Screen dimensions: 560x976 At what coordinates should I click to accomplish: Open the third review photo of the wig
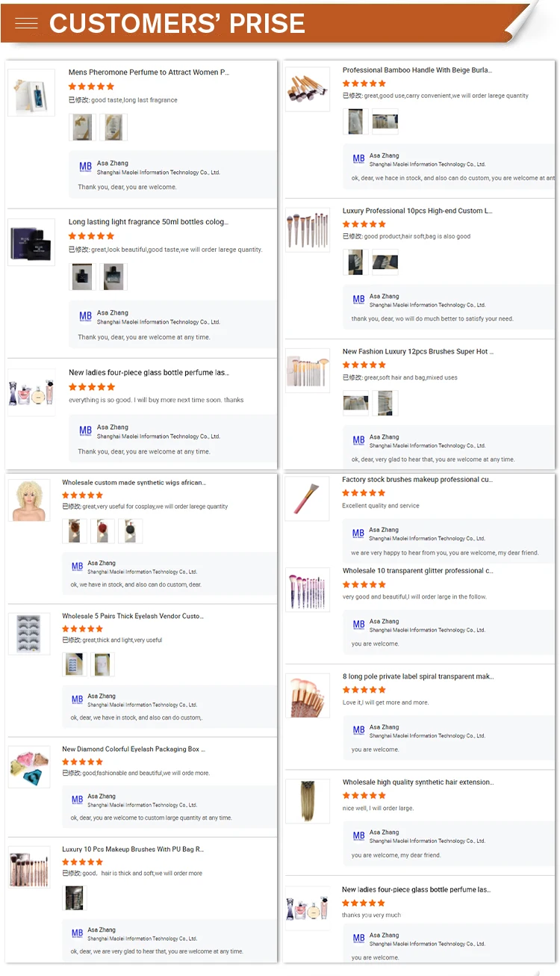point(130,531)
